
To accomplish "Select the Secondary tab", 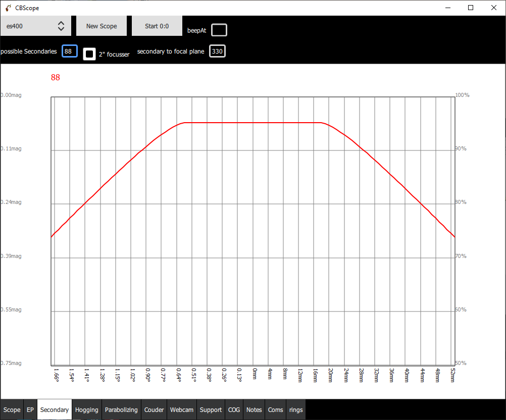I will point(55,410).
